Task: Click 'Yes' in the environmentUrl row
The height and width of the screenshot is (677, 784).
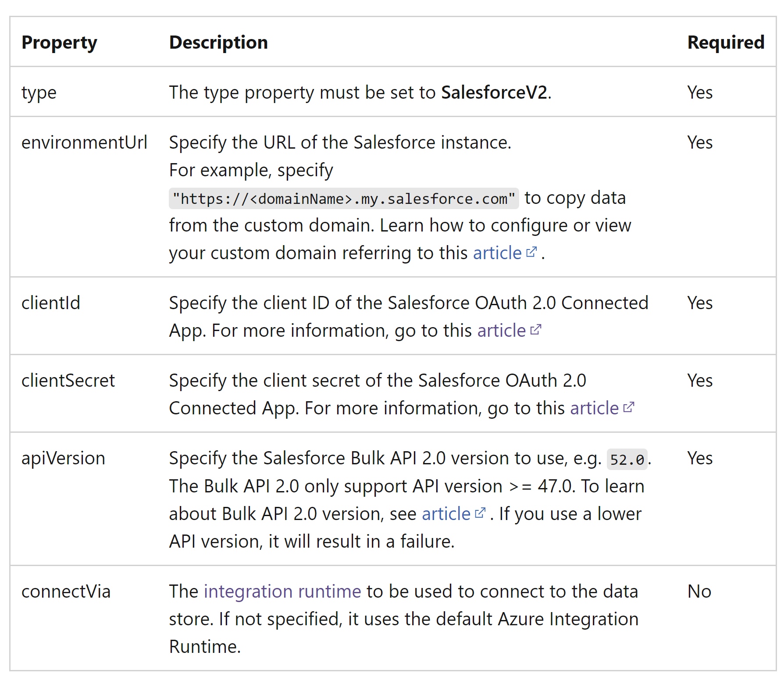Action: point(700,143)
